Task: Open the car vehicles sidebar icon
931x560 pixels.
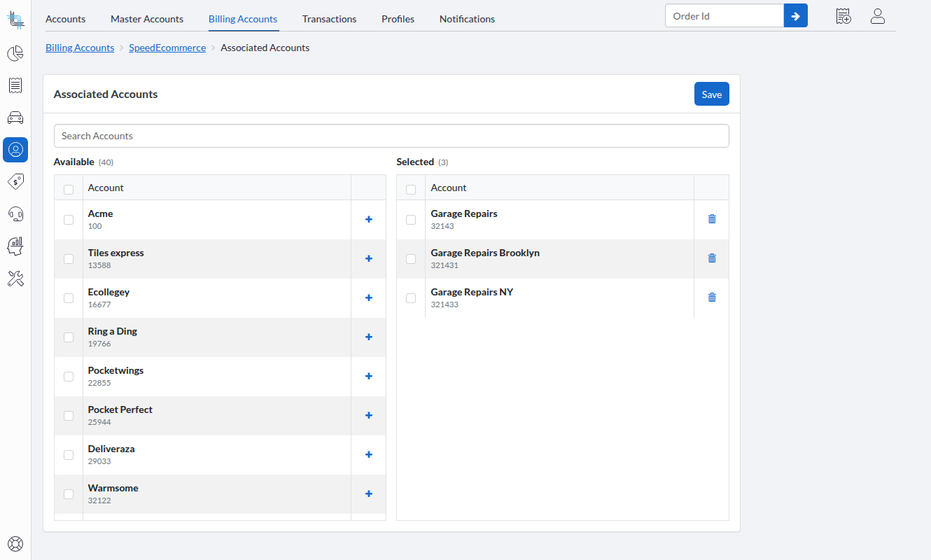Action: click(x=15, y=118)
